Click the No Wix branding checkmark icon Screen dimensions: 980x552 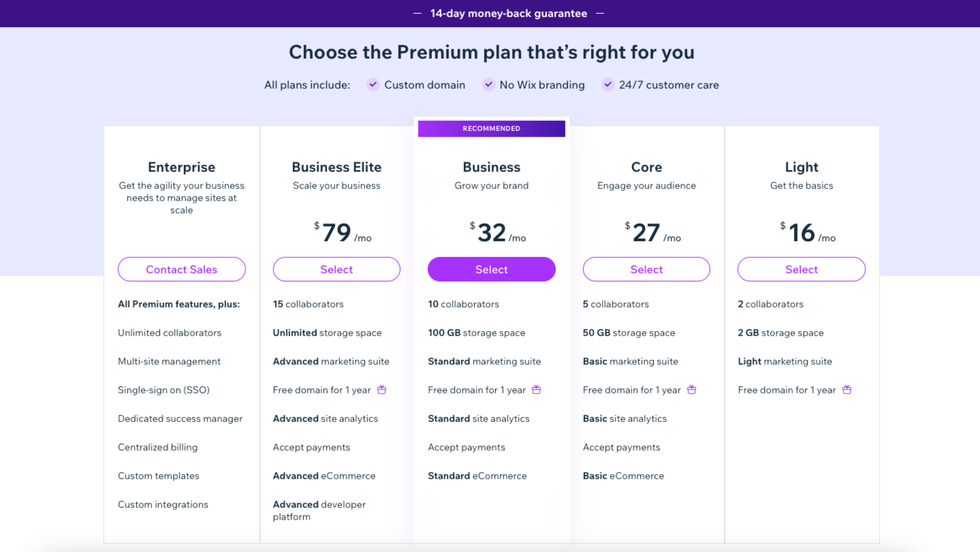coord(488,85)
